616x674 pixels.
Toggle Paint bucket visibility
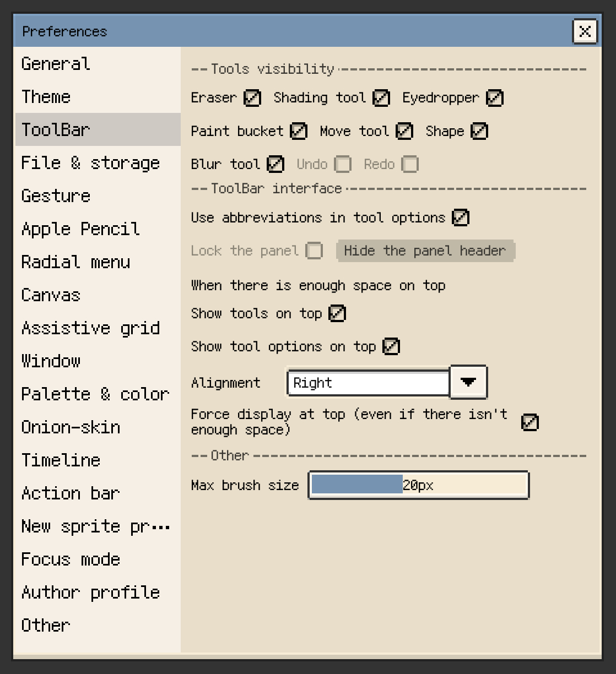(298, 131)
